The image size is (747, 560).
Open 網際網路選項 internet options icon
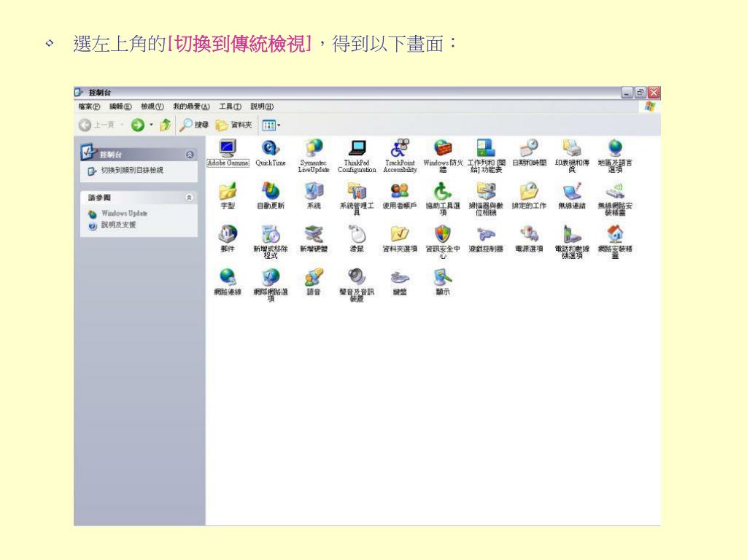click(x=270, y=285)
